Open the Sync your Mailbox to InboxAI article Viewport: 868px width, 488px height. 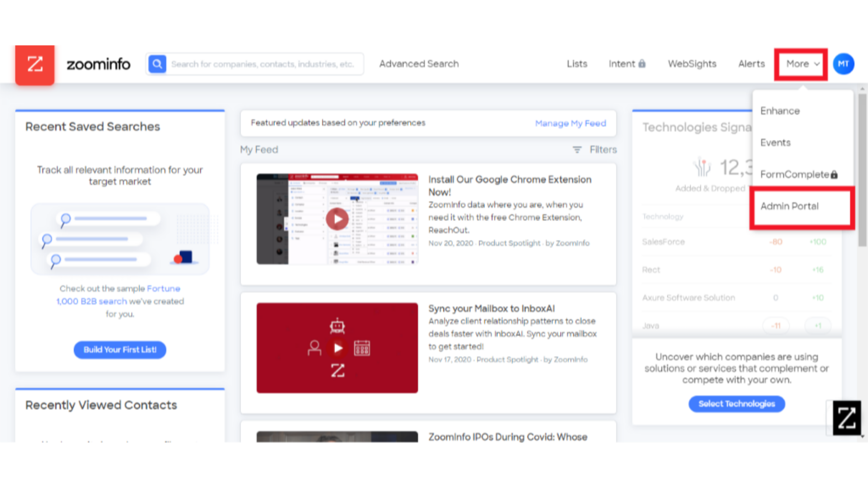pyautogui.click(x=491, y=309)
